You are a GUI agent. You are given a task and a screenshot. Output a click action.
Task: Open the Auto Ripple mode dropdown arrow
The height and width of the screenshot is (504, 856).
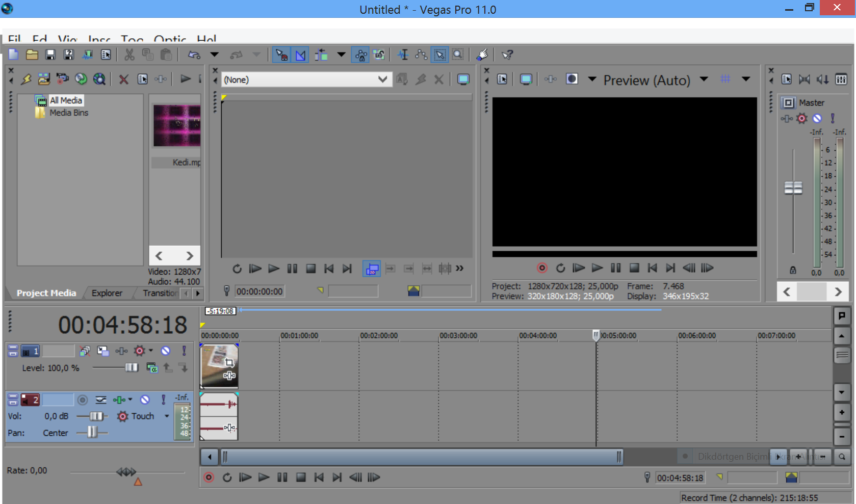click(341, 55)
